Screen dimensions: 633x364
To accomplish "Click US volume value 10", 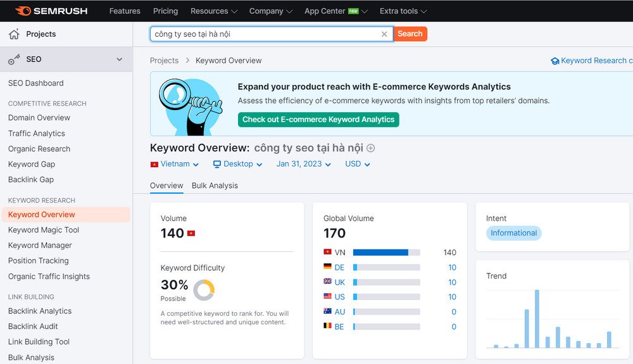I will 452,297.
